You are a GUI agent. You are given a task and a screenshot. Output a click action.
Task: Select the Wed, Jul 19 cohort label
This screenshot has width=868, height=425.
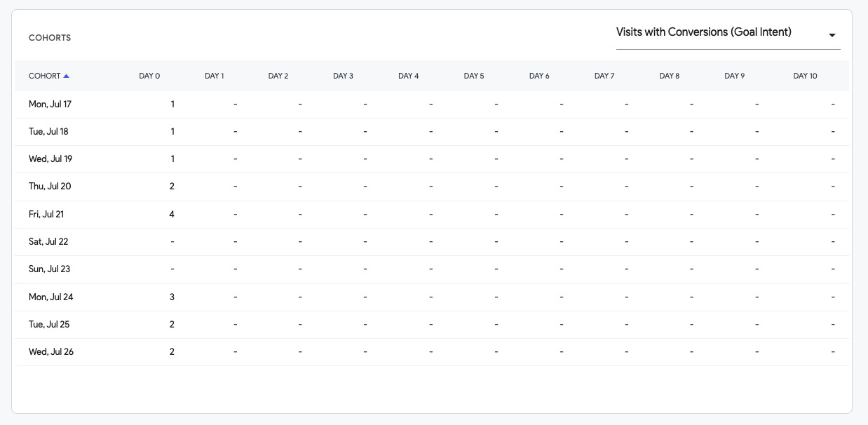tap(50, 159)
